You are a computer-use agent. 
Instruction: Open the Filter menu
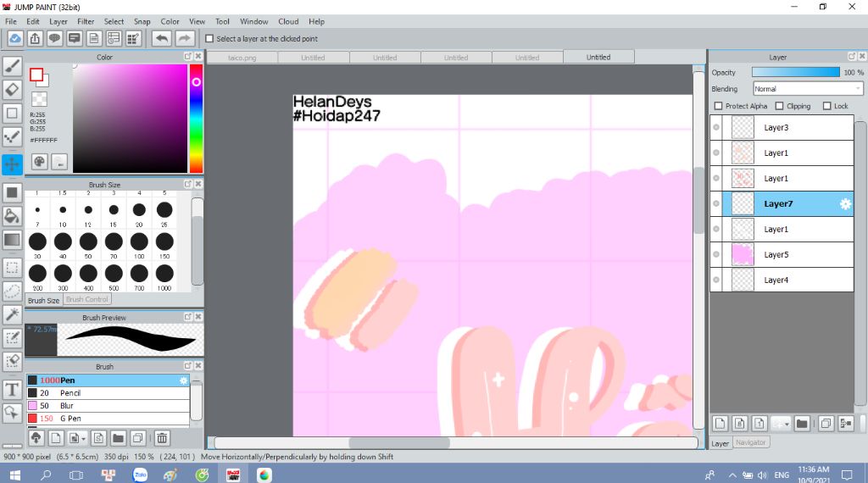[x=86, y=21]
